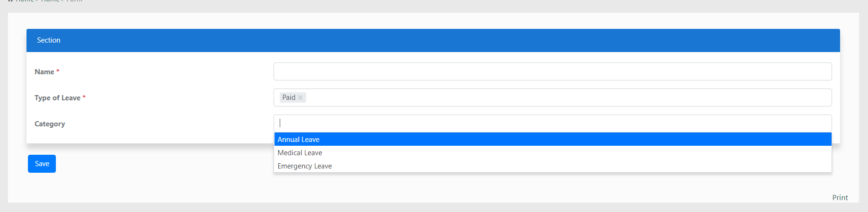868x212 pixels.
Task: Open the Form breadcrumb item
Action: 74,1
